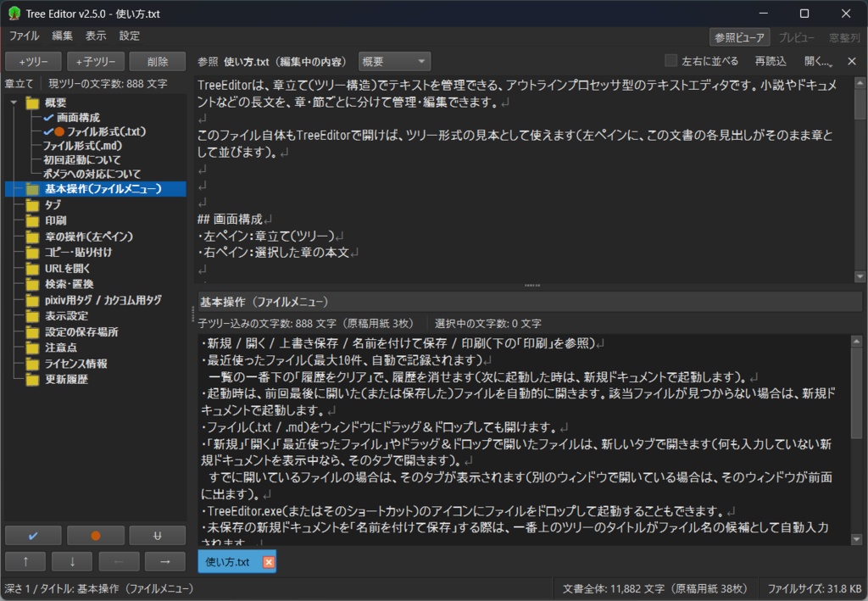
Task: Click the タブ folder icon
Action: tap(32, 205)
